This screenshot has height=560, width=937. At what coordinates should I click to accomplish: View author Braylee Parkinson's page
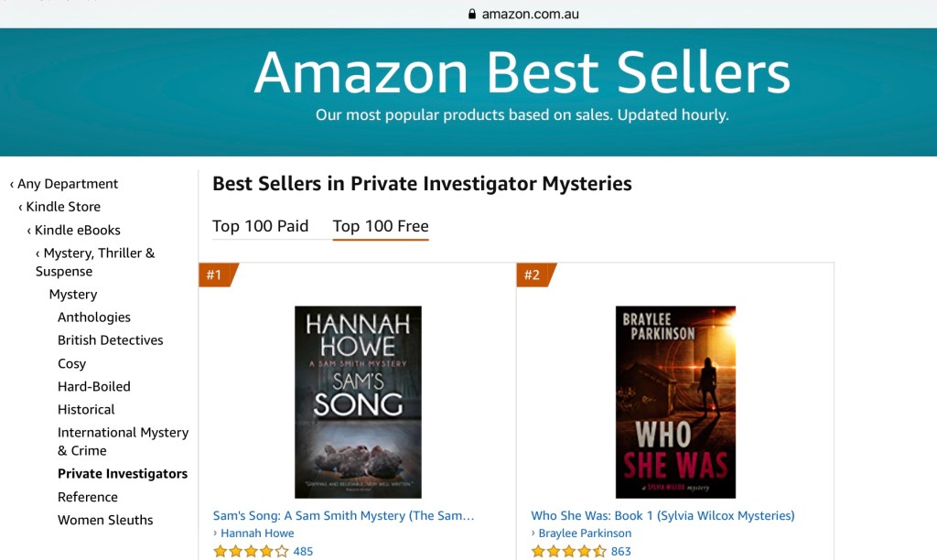coord(585,533)
